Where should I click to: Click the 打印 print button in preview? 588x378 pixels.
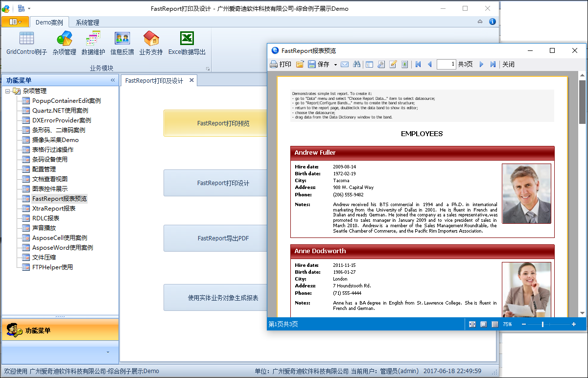pos(281,64)
